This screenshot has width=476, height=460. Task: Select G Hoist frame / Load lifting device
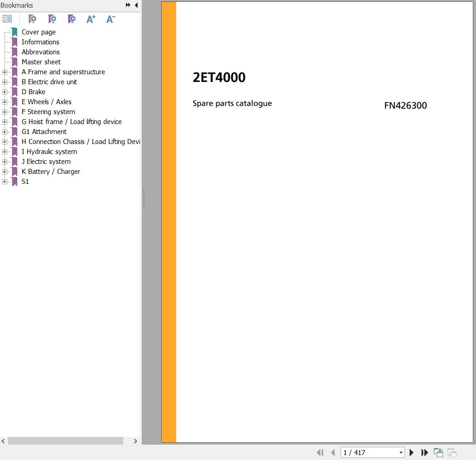72,122
